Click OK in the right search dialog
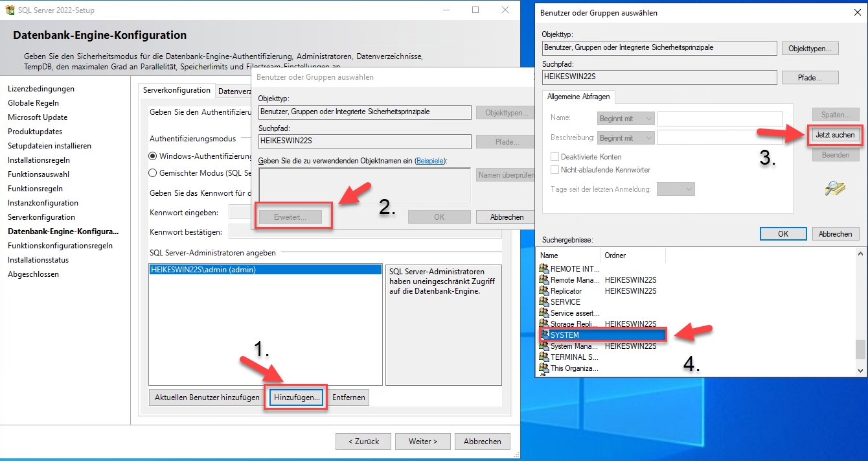868x461 pixels. [x=783, y=234]
